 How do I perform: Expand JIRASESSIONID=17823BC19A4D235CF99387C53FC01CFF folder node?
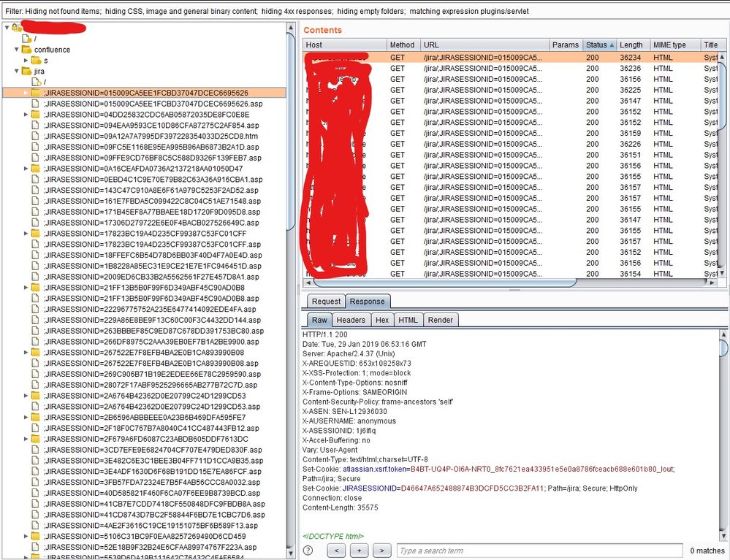pyautogui.click(x=26, y=233)
